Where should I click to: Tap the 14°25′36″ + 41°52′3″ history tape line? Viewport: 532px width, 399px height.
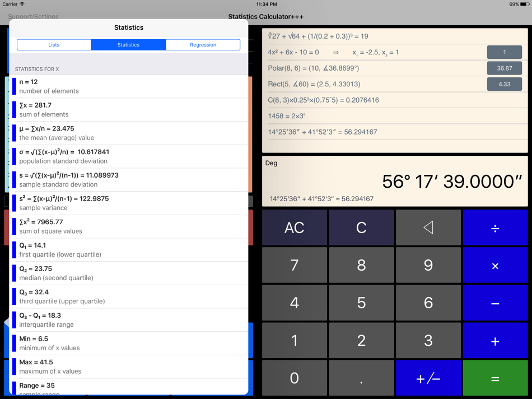click(x=323, y=132)
